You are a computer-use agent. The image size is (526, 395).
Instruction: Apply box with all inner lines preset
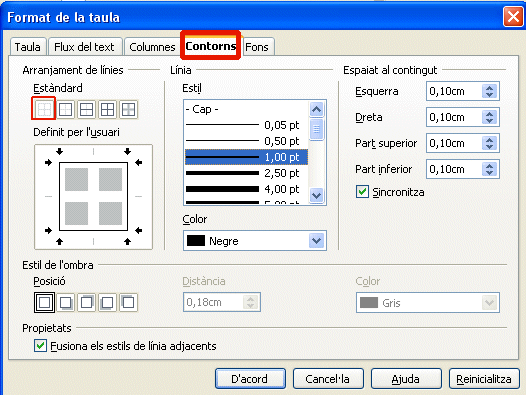(x=107, y=109)
